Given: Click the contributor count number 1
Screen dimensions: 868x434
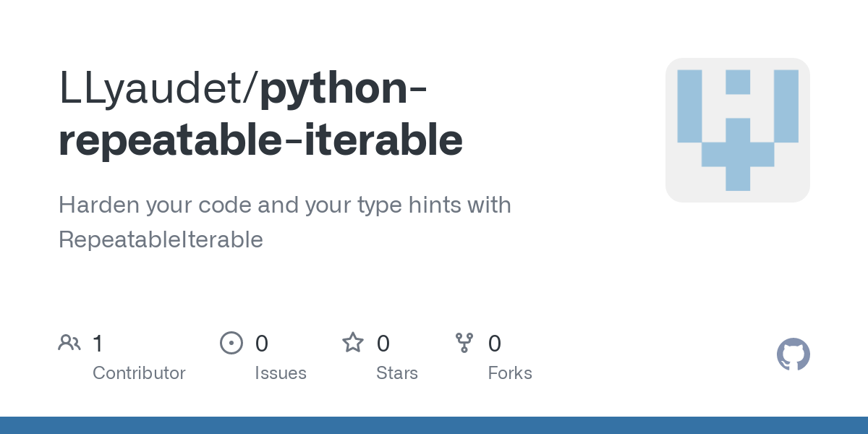Looking at the screenshot, I should [98, 343].
